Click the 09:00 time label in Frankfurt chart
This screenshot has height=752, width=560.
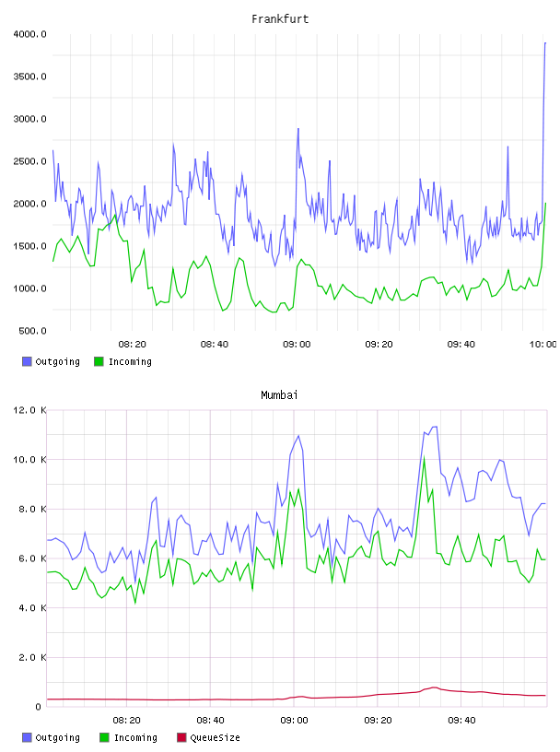click(x=297, y=345)
